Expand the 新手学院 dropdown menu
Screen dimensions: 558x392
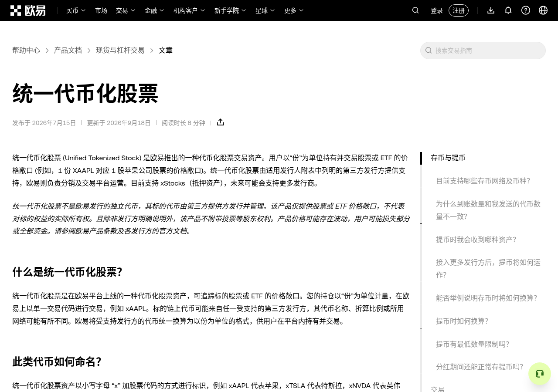pyautogui.click(x=230, y=10)
